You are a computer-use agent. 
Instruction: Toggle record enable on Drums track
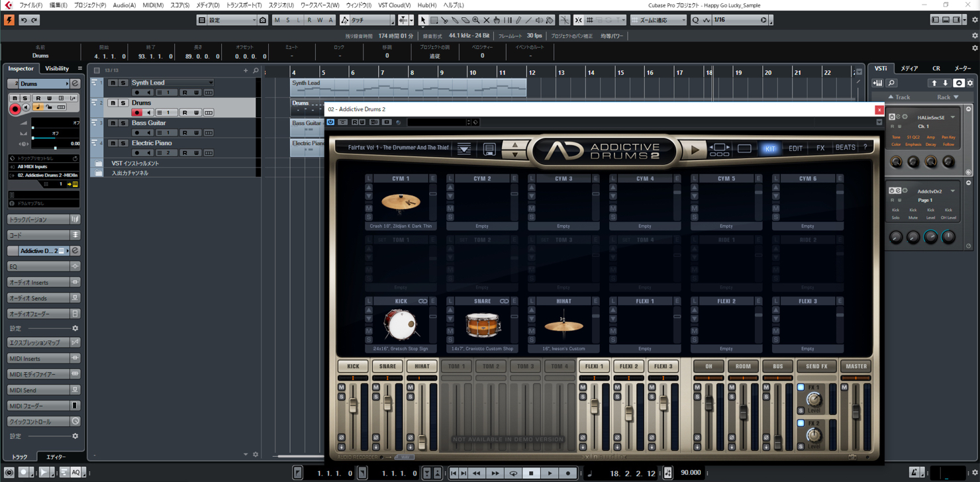coord(137,113)
